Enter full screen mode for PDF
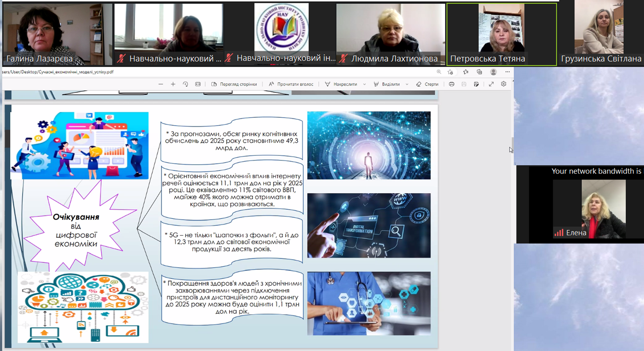Screen dimensions: 644x351 point(491,84)
